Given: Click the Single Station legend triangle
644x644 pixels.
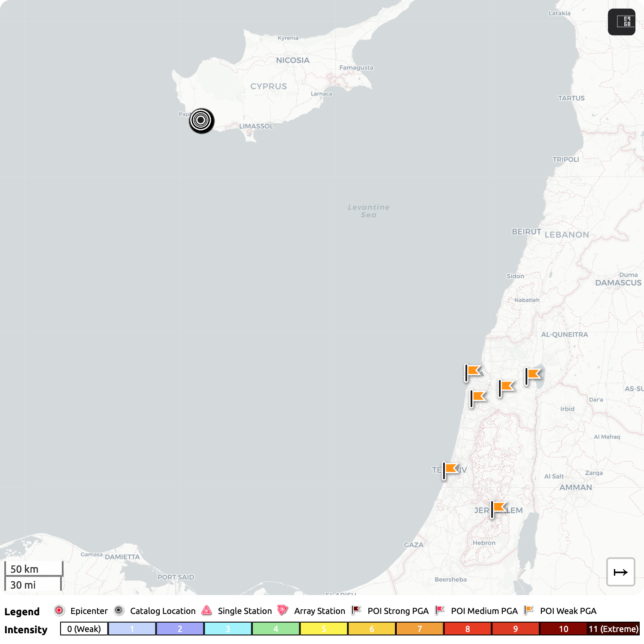Looking at the screenshot, I should (x=207, y=611).
